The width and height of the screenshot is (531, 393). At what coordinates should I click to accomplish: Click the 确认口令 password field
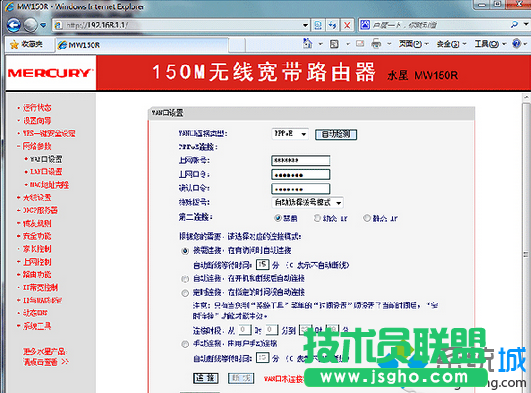pos(301,189)
